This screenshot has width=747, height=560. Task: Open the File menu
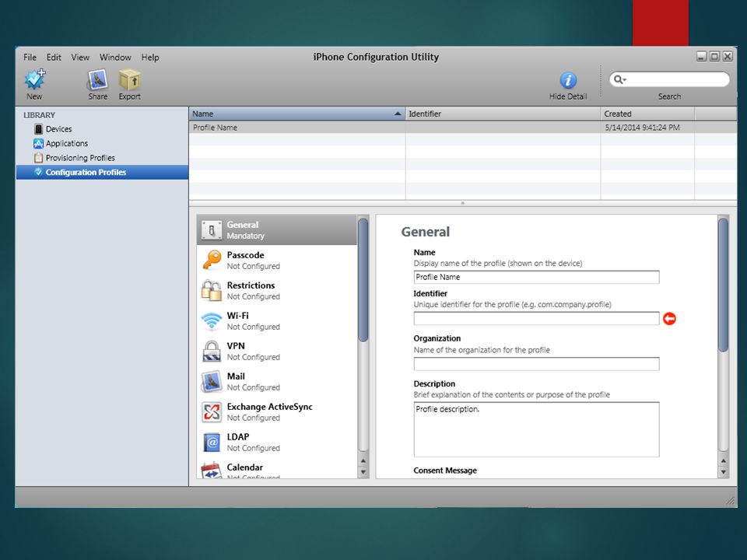30,57
